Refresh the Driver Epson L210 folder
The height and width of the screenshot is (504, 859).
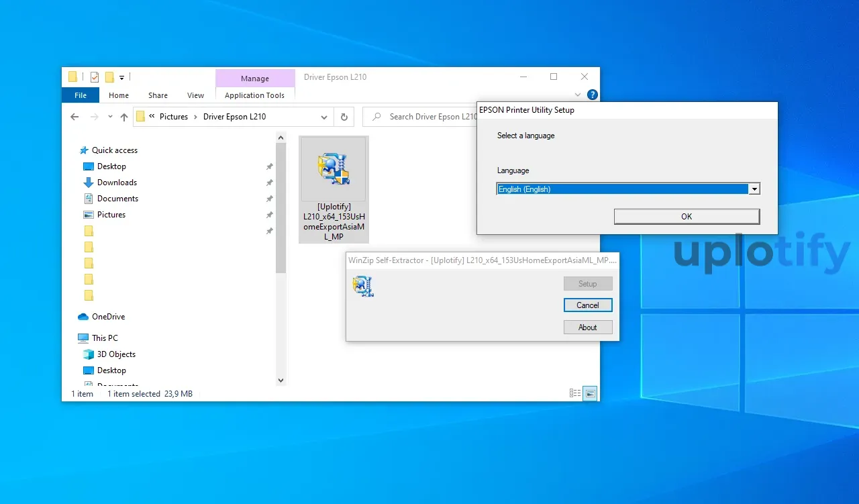pos(344,117)
